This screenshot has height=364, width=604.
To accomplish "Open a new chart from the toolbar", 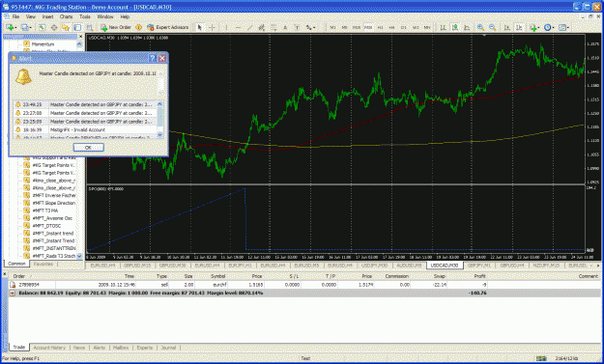I will pos(10,27).
